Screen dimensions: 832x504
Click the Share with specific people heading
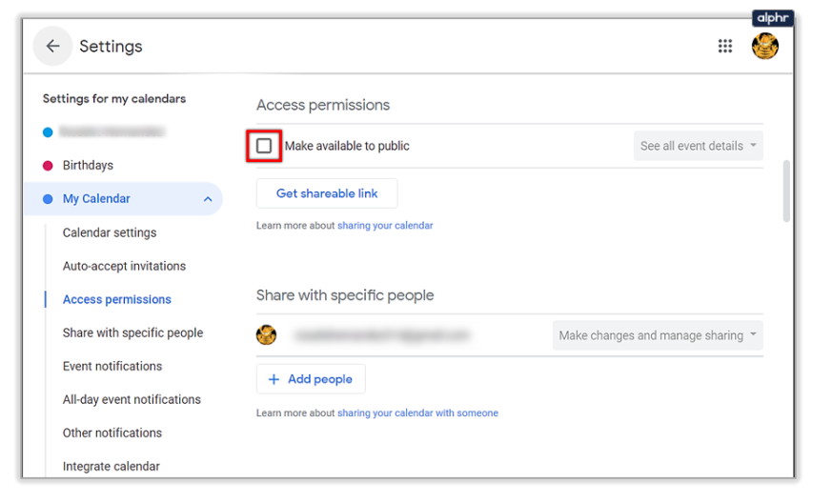pos(345,295)
